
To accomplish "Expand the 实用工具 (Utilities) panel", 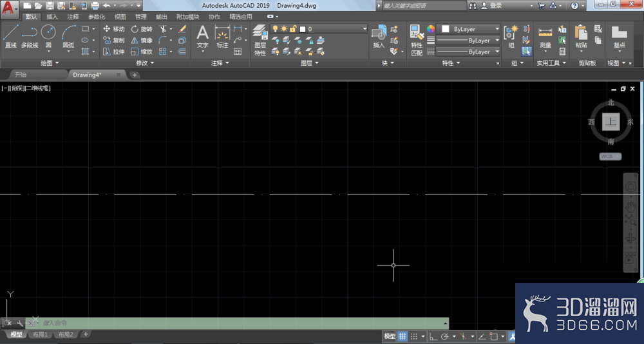I will tap(552, 63).
